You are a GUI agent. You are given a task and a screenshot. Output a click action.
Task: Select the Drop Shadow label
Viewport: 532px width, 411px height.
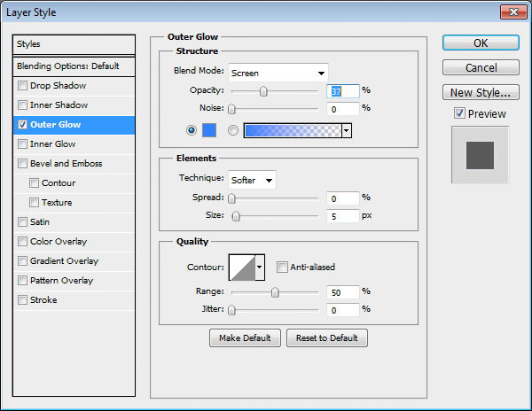[x=58, y=85]
